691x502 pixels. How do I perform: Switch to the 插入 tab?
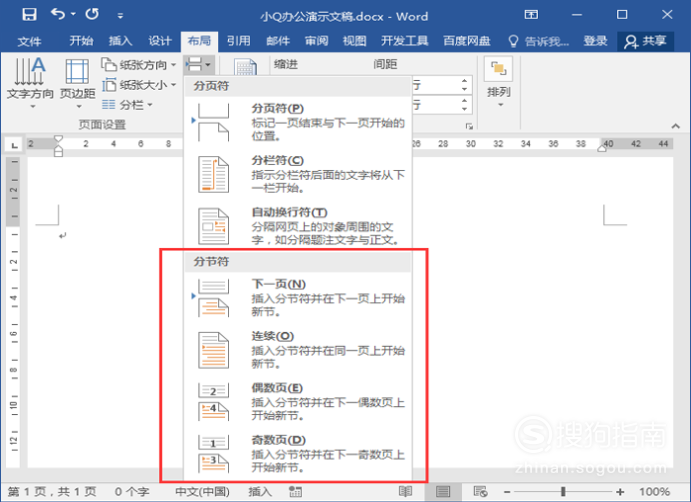point(120,41)
